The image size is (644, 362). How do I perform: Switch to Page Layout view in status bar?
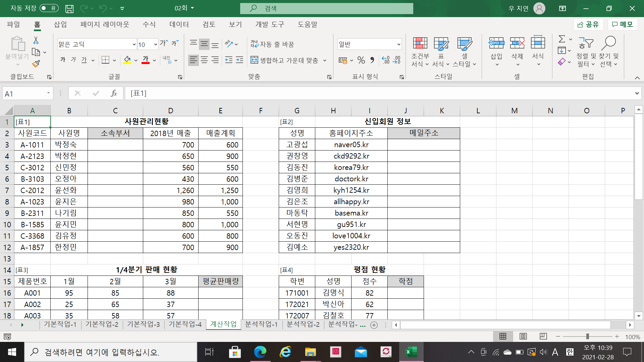(x=523, y=336)
